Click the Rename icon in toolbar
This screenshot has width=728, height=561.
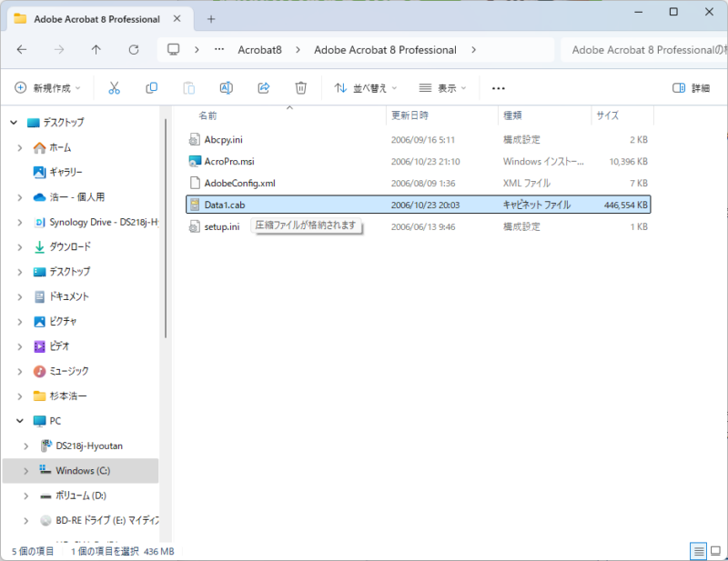[x=226, y=87]
